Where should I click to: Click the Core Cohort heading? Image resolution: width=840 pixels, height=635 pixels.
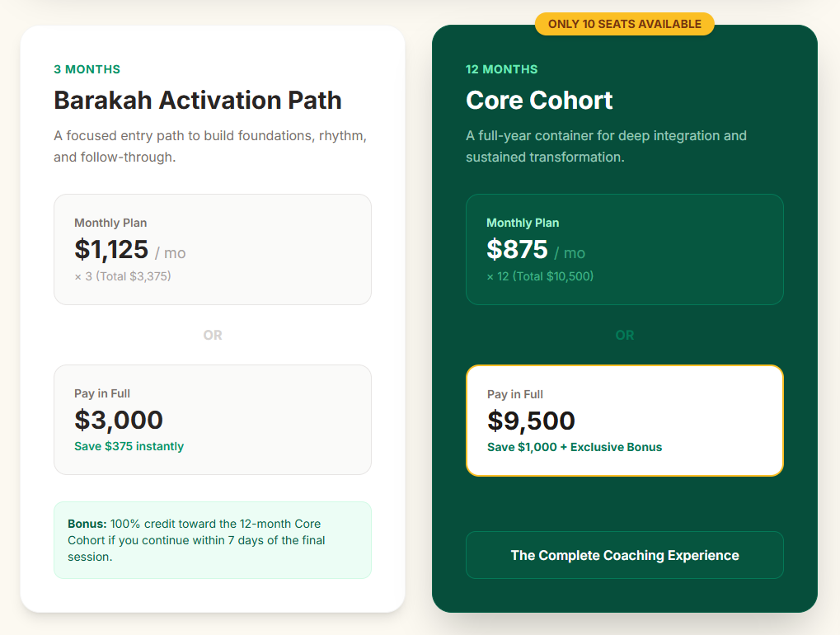[539, 101]
